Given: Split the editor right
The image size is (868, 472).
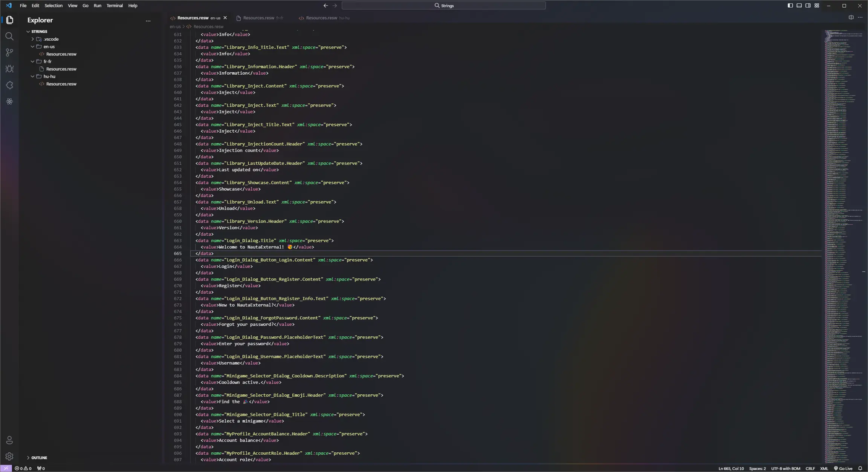Looking at the screenshot, I should click(851, 17).
